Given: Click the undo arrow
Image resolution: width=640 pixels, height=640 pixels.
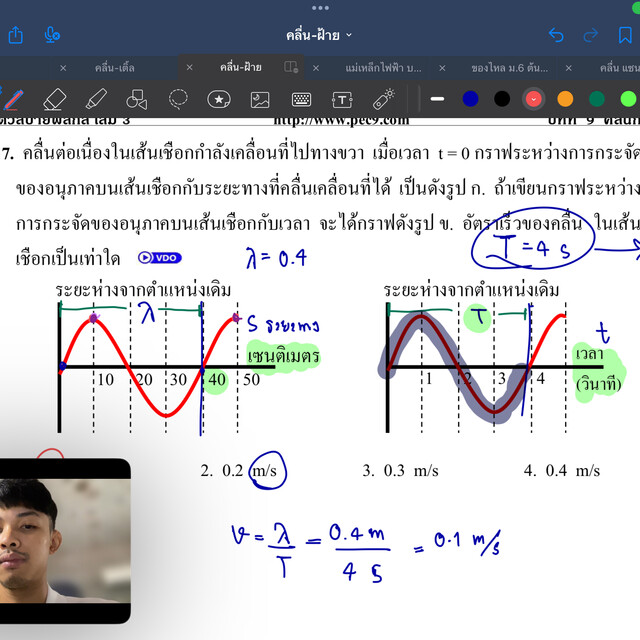Looking at the screenshot, I should coord(557,35).
